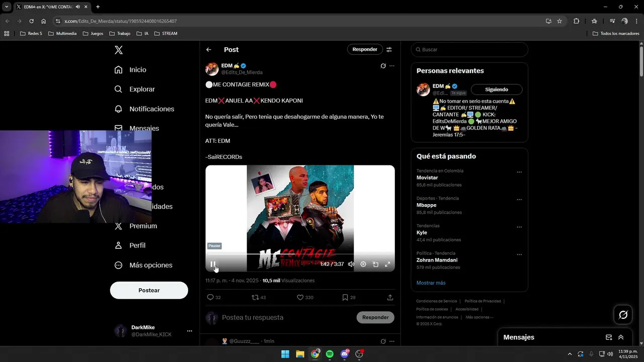Go to Inicio in sidebar
This screenshot has width=644, height=362.
(130, 70)
